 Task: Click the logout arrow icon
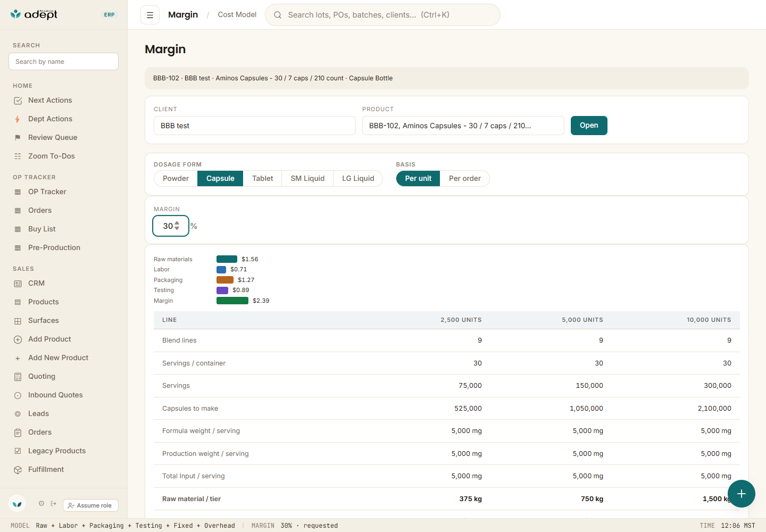53,503
